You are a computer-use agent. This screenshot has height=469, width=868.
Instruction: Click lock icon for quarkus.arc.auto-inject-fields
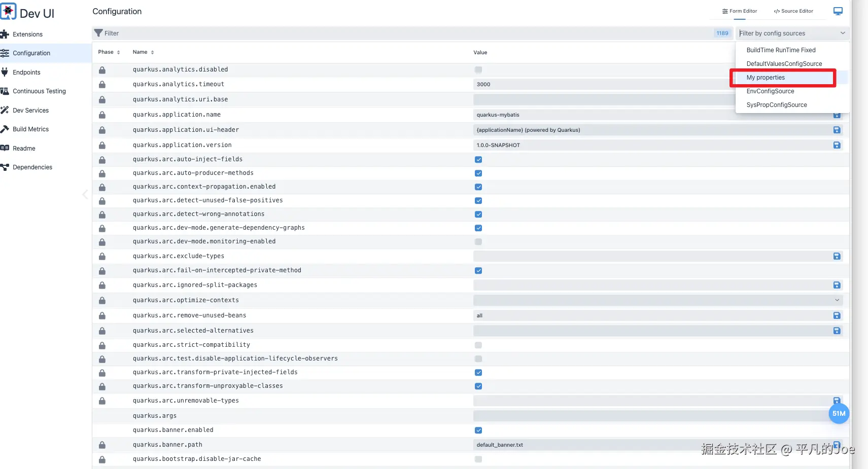pyautogui.click(x=102, y=160)
